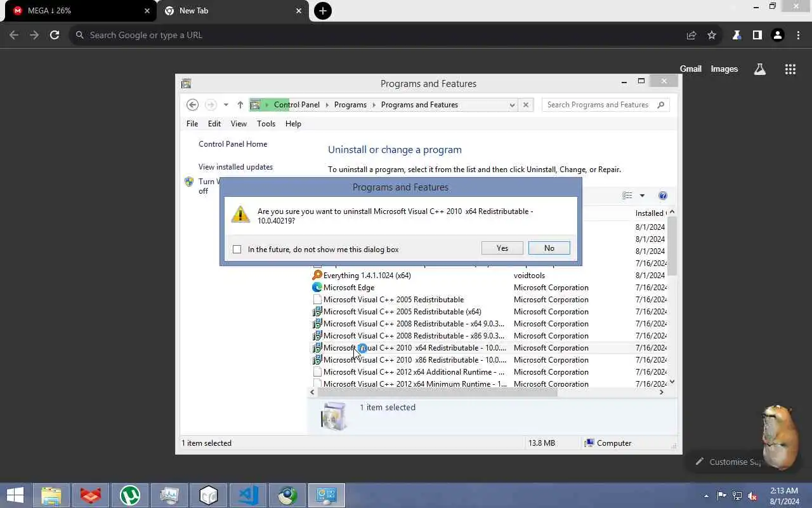The image size is (812, 508).
Task: Click Yes to confirm the uninstall
Action: [x=502, y=248]
